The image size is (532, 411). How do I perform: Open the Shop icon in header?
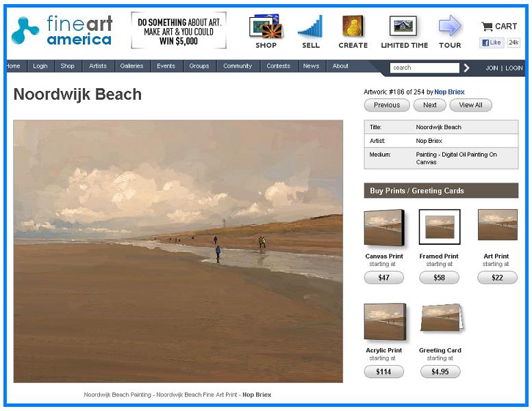tap(266, 26)
